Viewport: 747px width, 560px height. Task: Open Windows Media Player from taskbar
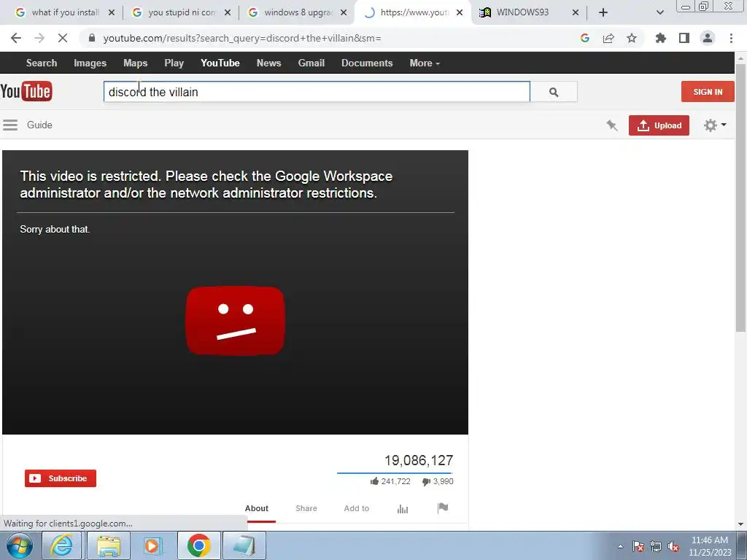coord(152,545)
